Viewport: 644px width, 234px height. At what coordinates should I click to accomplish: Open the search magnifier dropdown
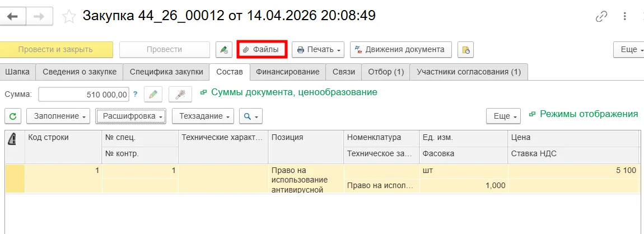coord(251,116)
